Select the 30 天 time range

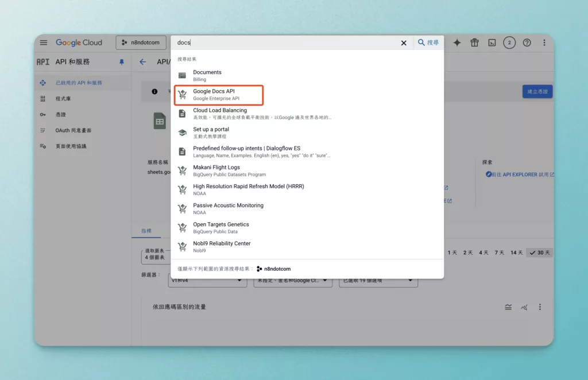point(540,253)
